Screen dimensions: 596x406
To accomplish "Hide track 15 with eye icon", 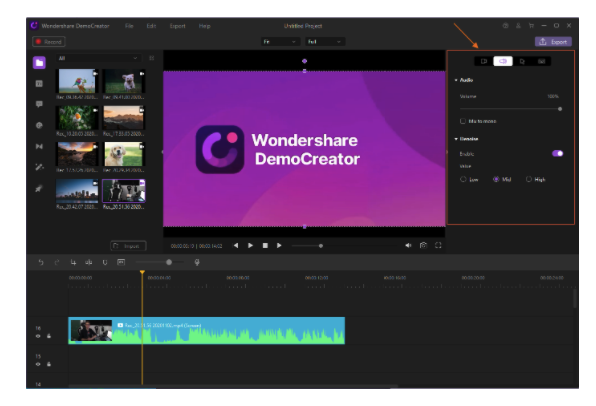I will coord(38,364).
